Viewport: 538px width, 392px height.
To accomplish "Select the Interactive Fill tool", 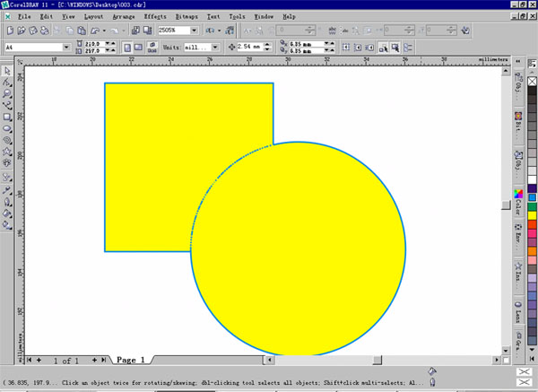I will (7, 225).
